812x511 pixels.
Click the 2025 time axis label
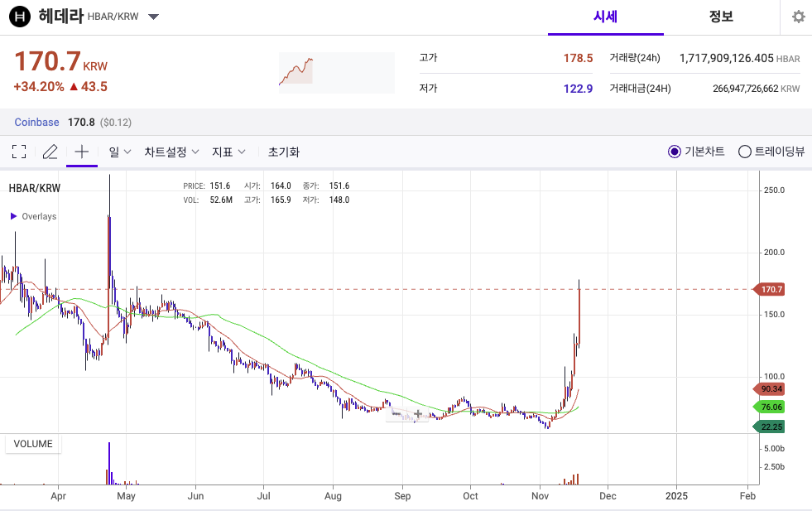(x=676, y=496)
